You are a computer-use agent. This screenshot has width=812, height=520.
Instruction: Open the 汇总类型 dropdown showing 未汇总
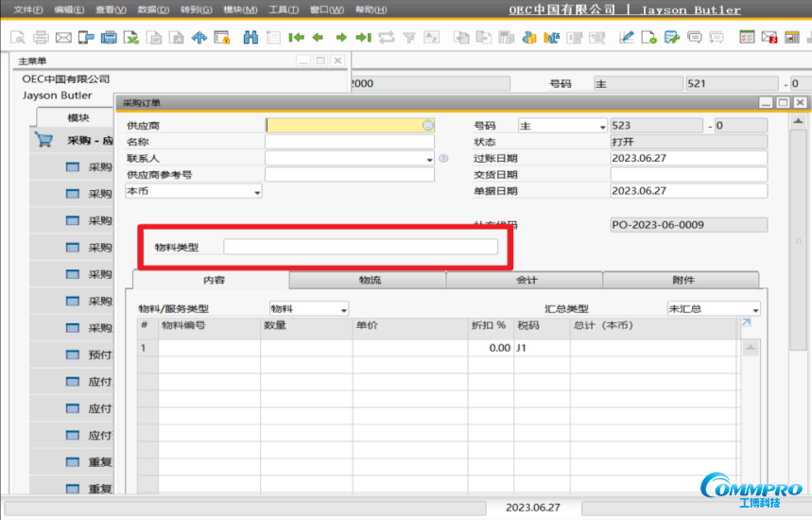tap(755, 310)
